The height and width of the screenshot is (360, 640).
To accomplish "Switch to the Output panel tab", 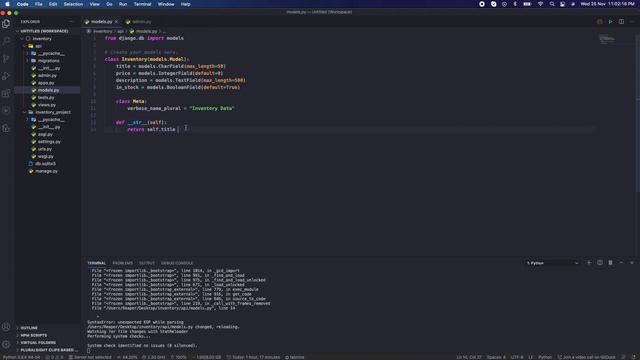I will click(x=147, y=263).
